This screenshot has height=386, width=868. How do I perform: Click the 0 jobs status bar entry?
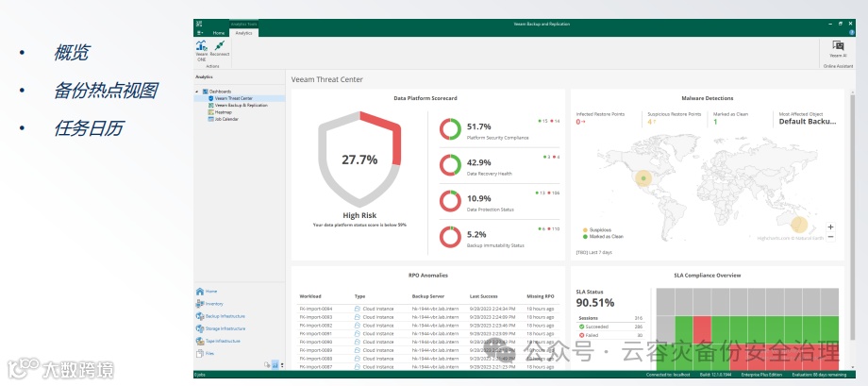coord(200,375)
